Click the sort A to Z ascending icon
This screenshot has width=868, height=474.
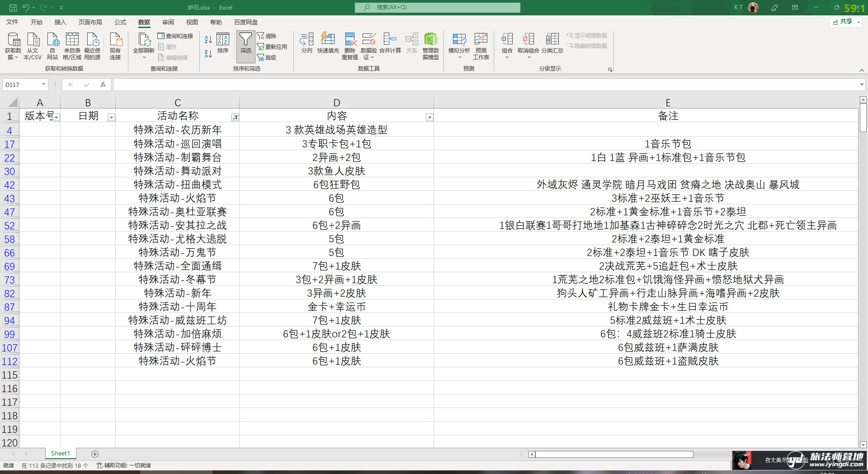pyautogui.click(x=208, y=40)
